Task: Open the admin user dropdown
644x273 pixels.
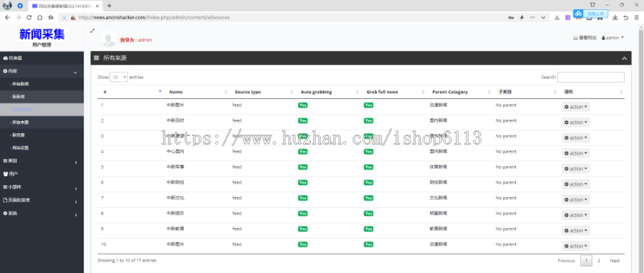Action: pos(613,37)
